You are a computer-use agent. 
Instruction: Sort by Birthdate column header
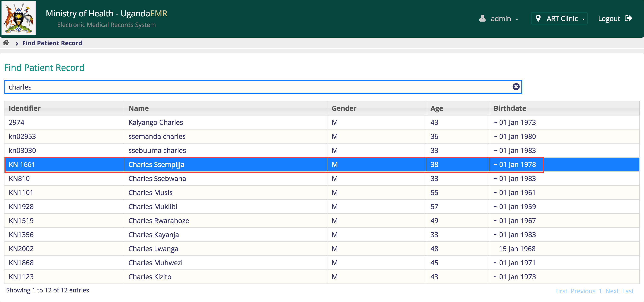(510, 108)
